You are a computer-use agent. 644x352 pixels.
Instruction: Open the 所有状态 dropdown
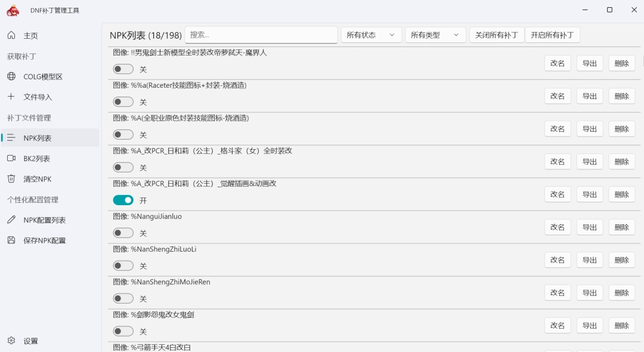tap(370, 35)
